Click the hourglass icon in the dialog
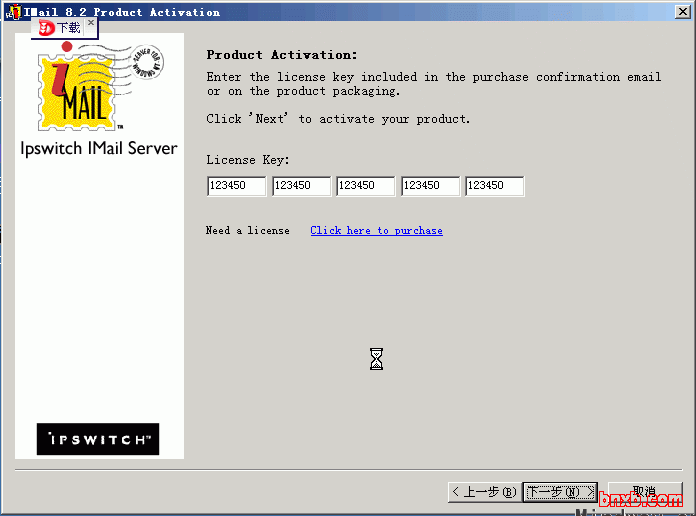 (376, 359)
